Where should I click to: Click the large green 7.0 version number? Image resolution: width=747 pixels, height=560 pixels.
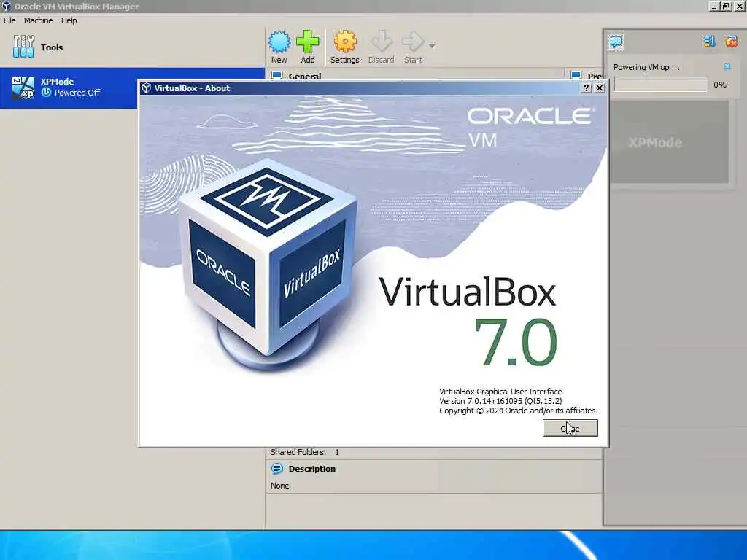click(516, 342)
